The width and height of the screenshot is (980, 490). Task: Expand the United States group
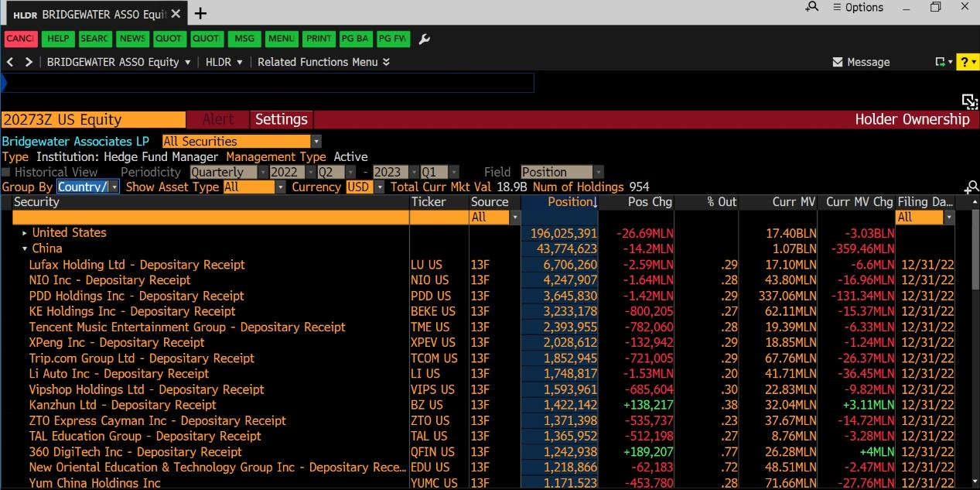[25, 233]
